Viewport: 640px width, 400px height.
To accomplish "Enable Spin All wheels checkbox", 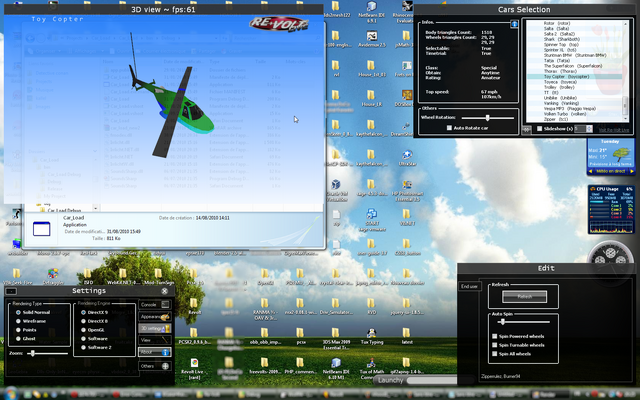I will [x=494, y=354].
